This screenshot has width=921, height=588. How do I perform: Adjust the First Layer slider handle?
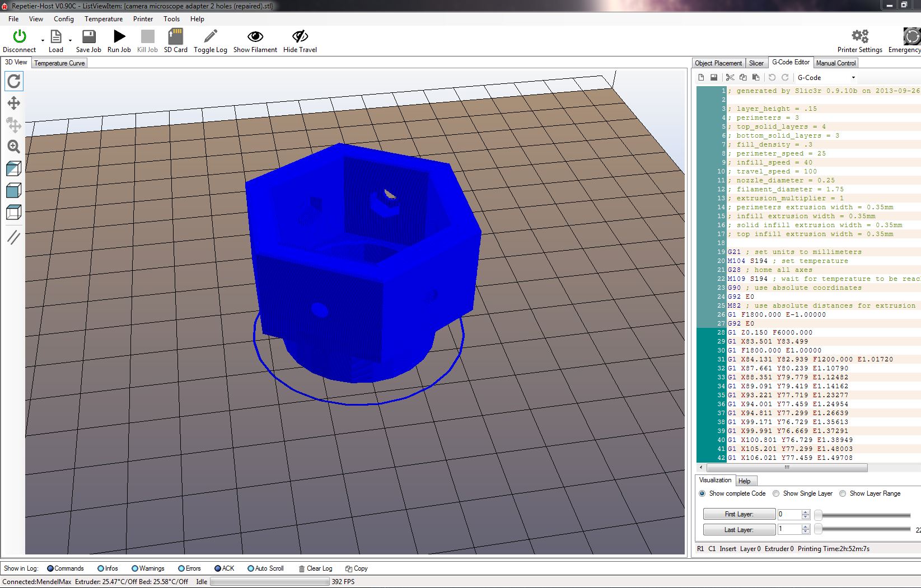[818, 515]
